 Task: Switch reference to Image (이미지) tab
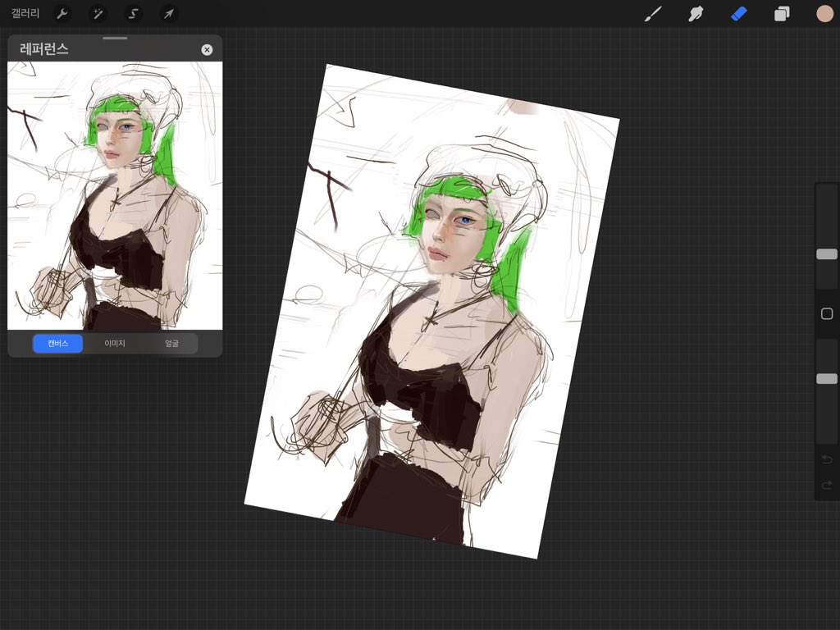[x=115, y=344]
